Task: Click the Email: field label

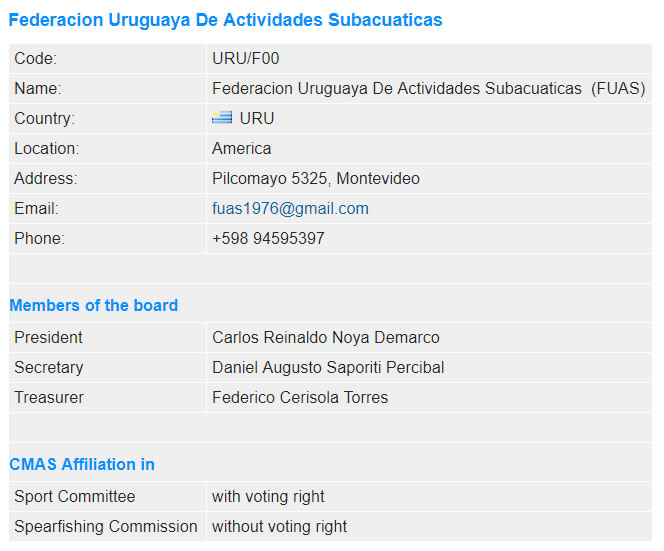Action: [x=36, y=209]
